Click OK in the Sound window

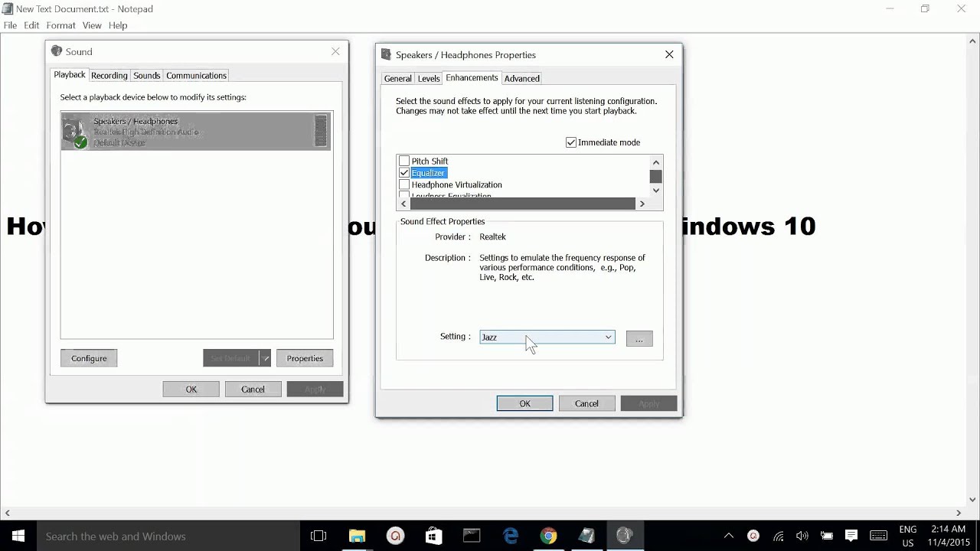coord(191,389)
